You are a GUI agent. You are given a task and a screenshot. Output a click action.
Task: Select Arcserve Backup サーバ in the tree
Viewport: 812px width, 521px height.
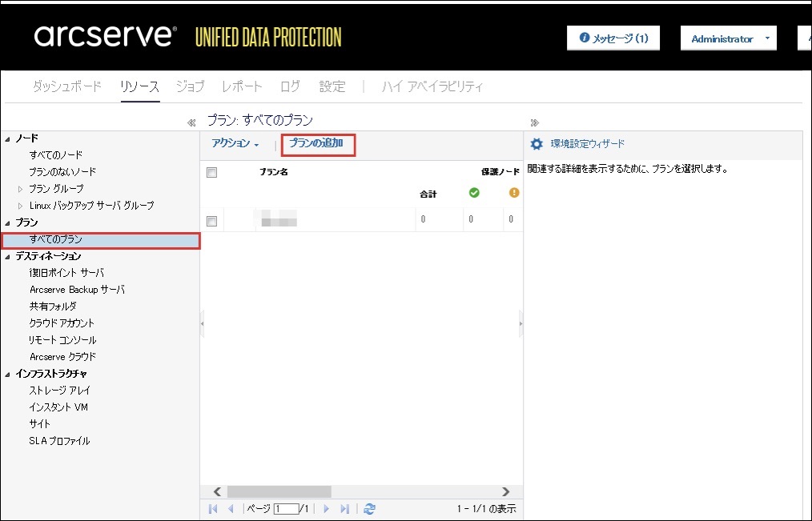pos(77,290)
